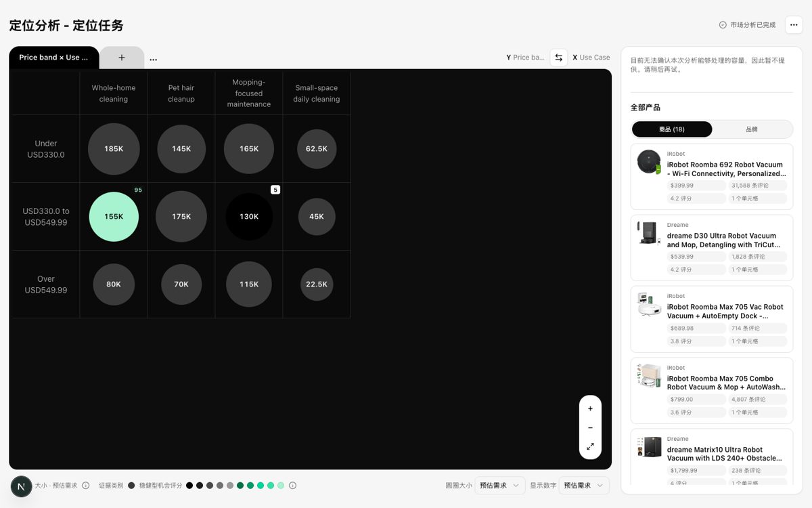The height and width of the screenshot is (508, 812).
Task: Select the 185K bubble under USD330.0
Action: (114, 149)
